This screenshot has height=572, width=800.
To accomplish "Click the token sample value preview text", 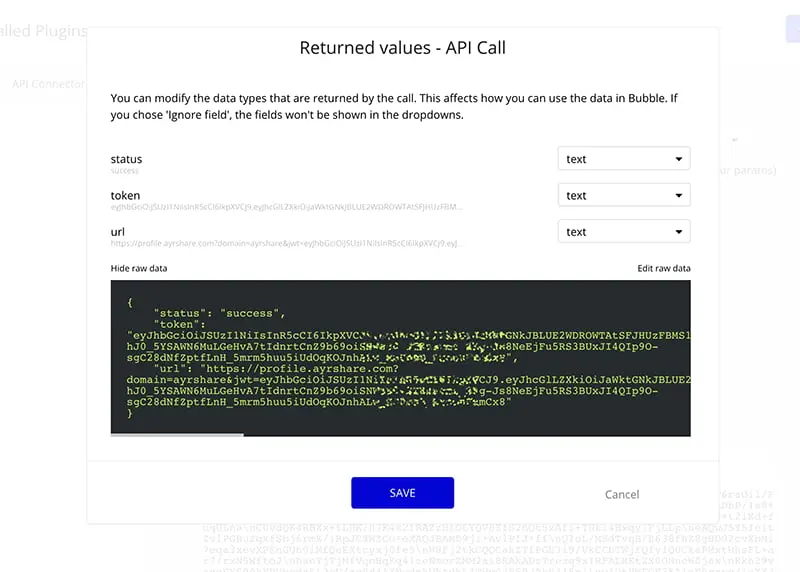I will coord(286,207).
